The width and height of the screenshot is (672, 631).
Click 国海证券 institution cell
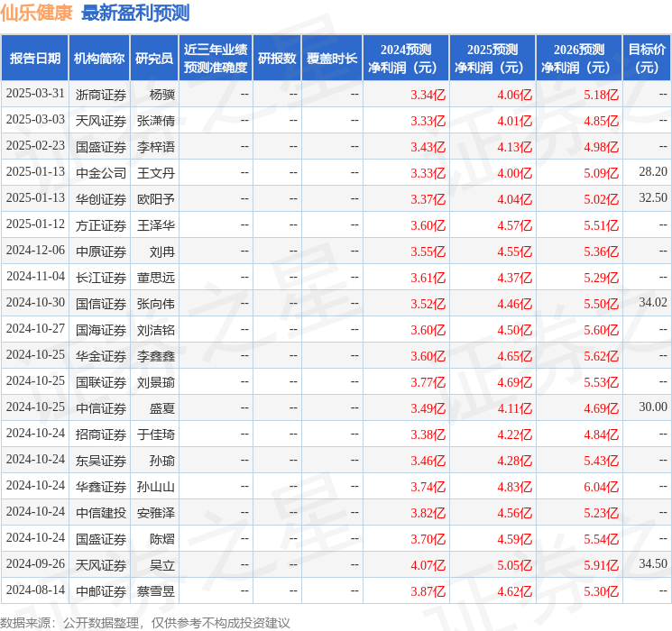coord(101,330)
